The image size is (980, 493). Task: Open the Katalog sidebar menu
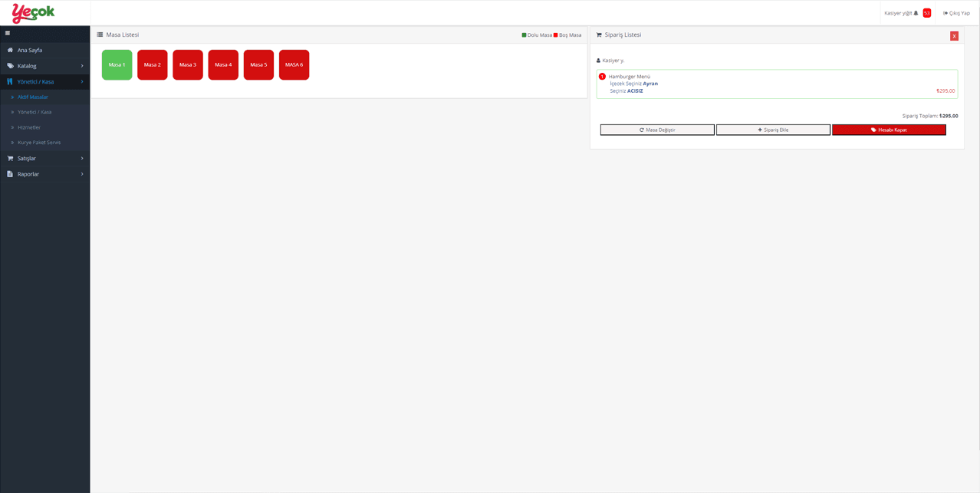pyautogui.click(x=44, y=66)
